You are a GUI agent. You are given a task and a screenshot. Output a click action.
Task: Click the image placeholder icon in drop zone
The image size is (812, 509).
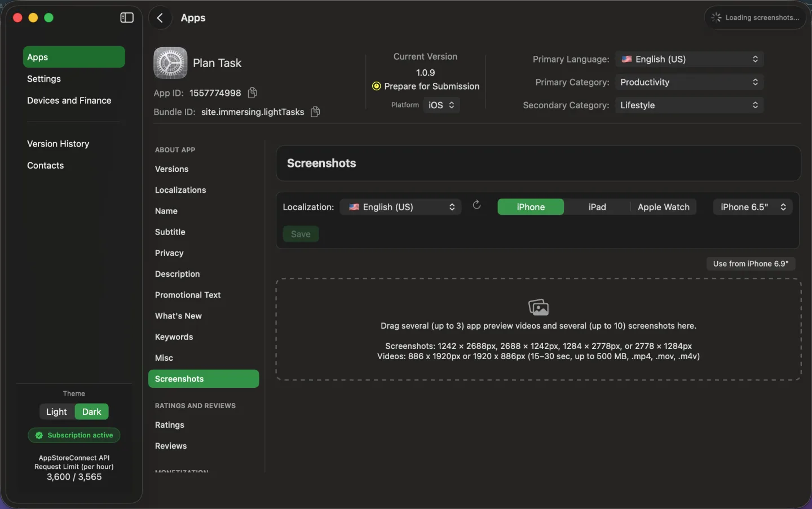(x=539, y=307)
